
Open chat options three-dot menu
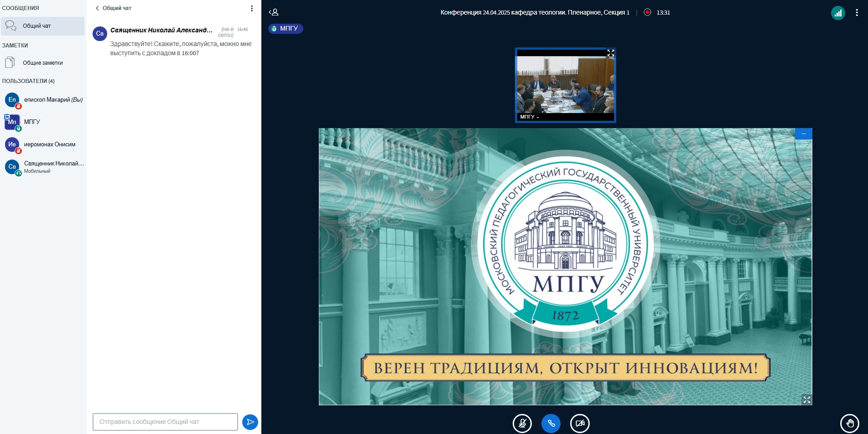point(252,8)
